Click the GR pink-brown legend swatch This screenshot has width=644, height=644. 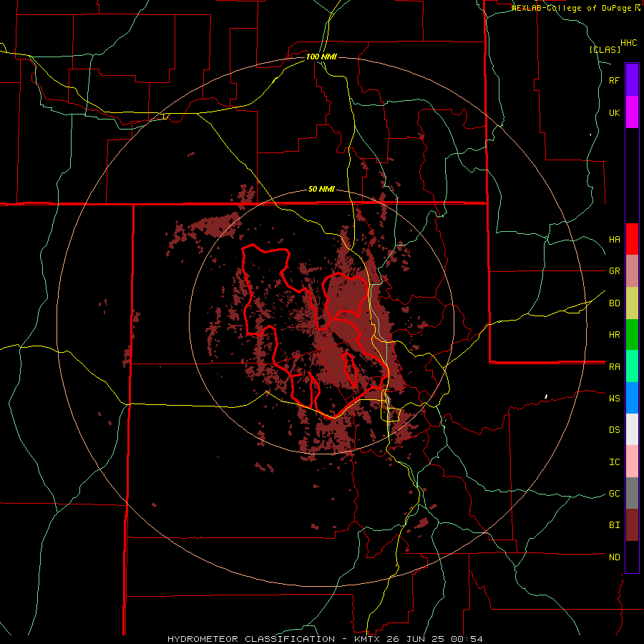pyautogui.click(x=632, y=271)
